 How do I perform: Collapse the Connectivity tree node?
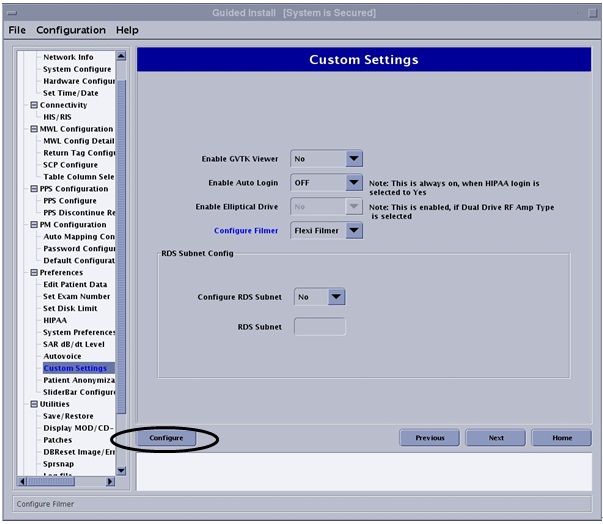pos(34,105)
